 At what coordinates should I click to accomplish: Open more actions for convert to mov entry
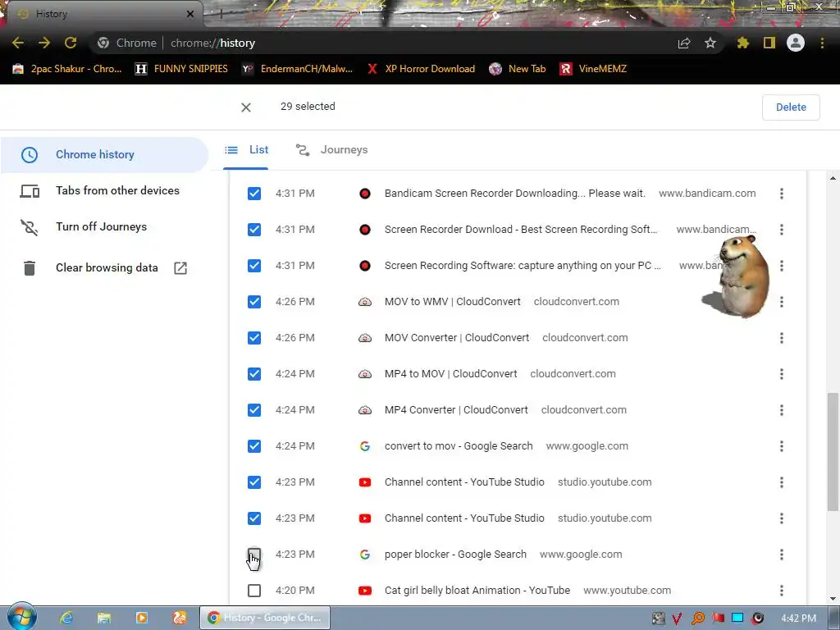[x=782, y=446]
